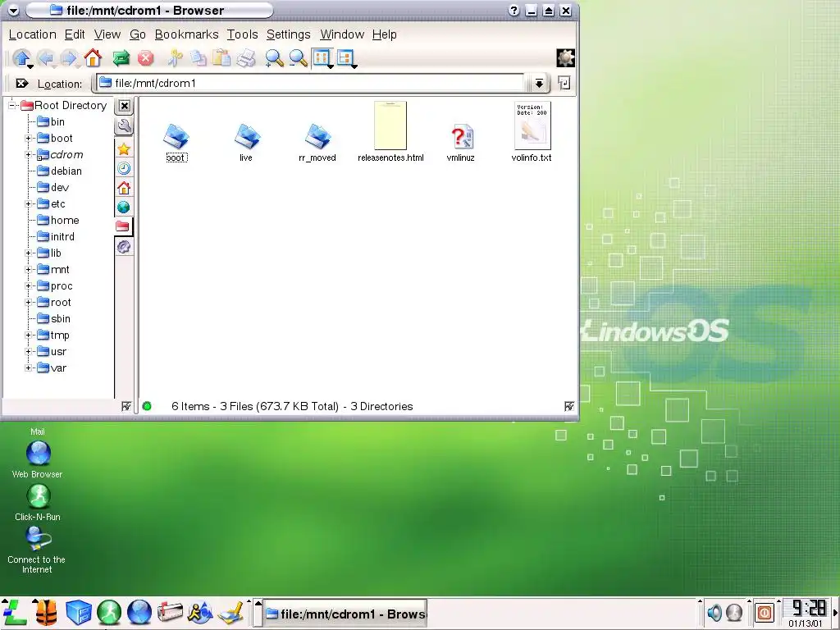
Task: Click the red Stop loading icon
Action: click(x=145, y=58)
